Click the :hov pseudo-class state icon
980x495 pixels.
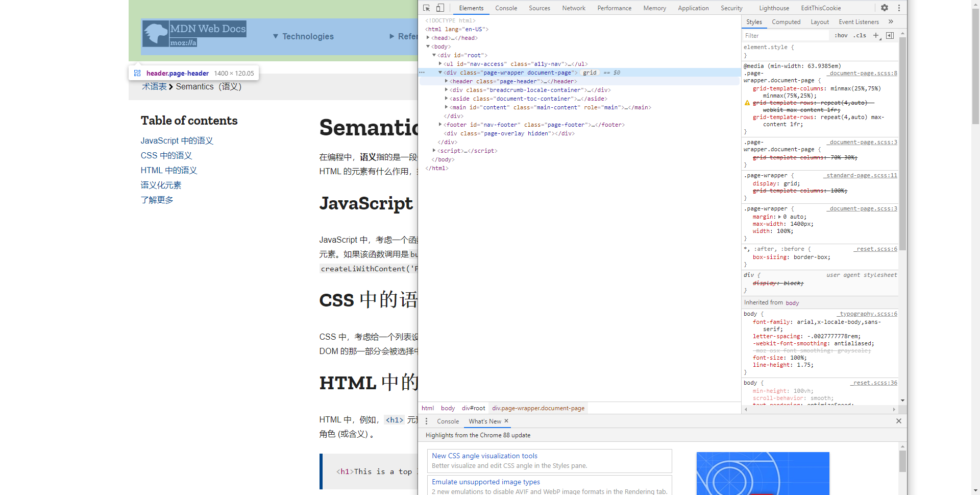tap(841, 35)
